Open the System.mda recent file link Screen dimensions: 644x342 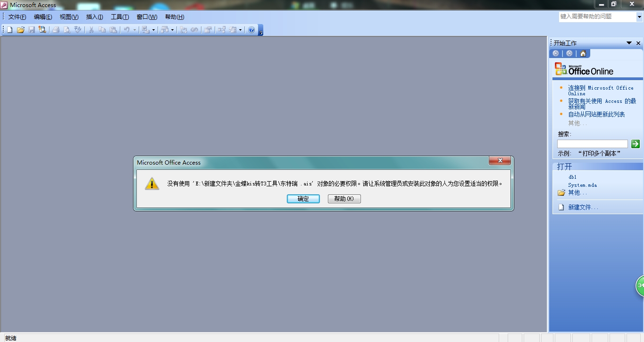click(582, 185)
